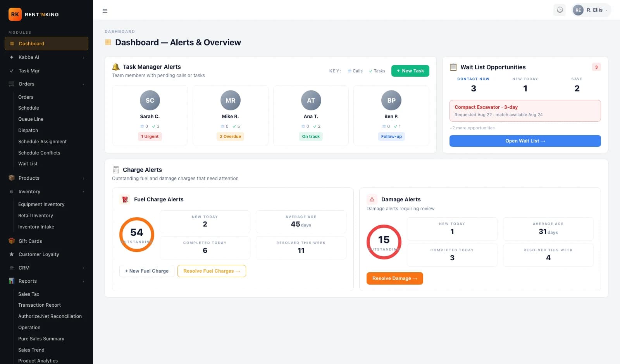Click the Open Wait List button
The height and width of the screenshot is (364, 620).
pyautogui.click(x=525, y=141)
